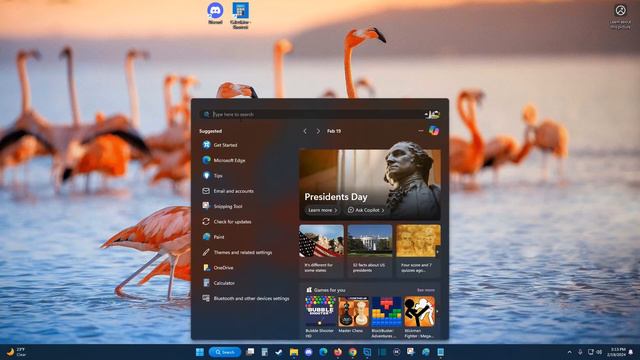This screenshot has width=640, height=360.
Task: Click the microphone icon in system tray
Action: click(580, 352)
